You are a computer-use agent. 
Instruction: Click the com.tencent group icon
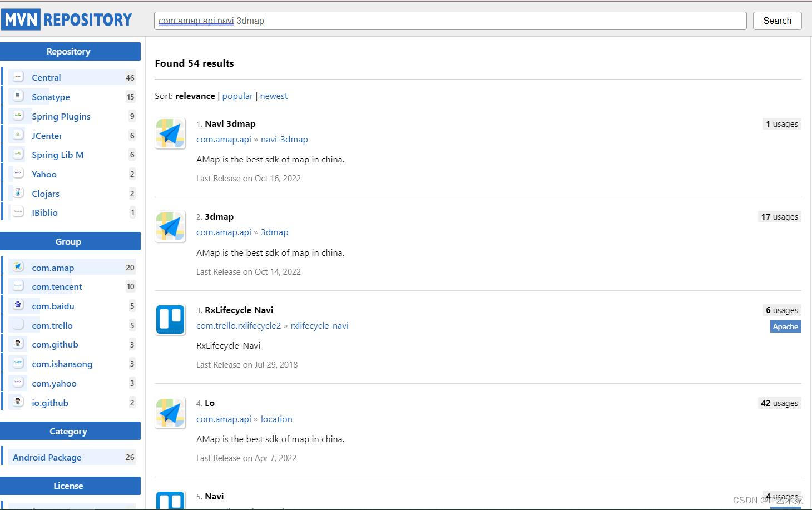tap(18, 286)
